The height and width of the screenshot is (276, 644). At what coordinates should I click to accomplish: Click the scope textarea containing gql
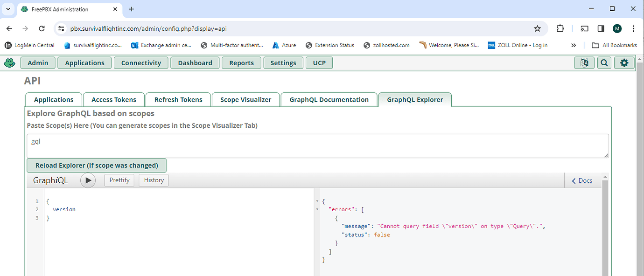tap(318, 146)
